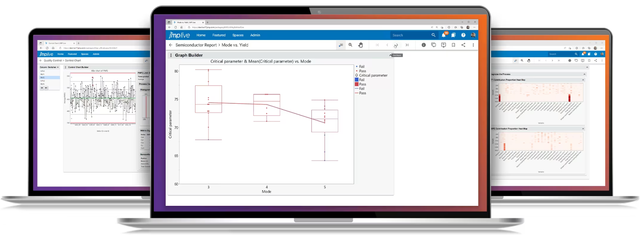Open a new browser tab in center window

click(208, 22)
